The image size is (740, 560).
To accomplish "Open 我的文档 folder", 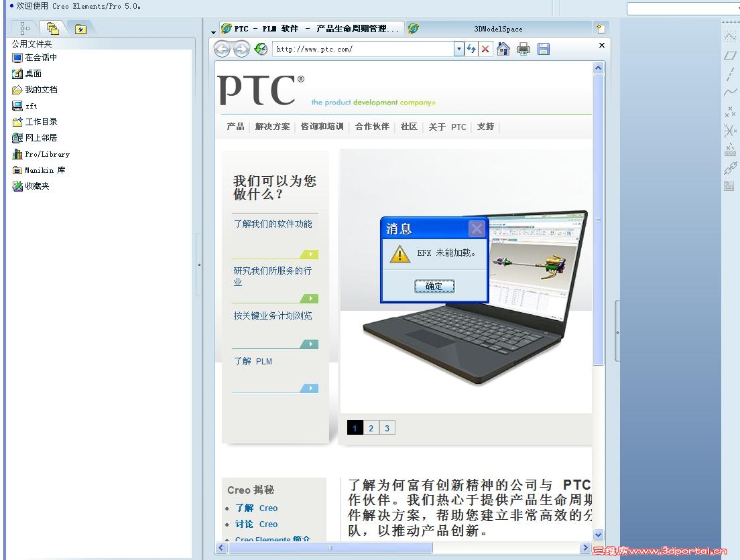I will pos(35,90).
